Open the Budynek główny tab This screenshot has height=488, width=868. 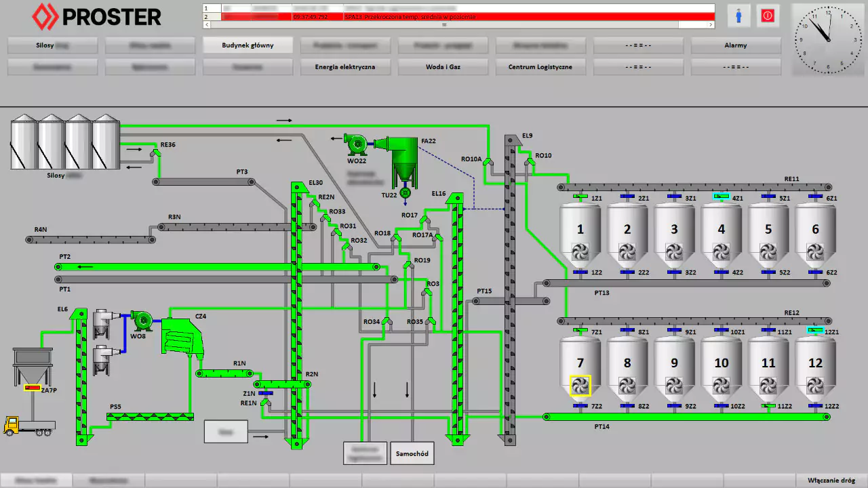(248, 45)
